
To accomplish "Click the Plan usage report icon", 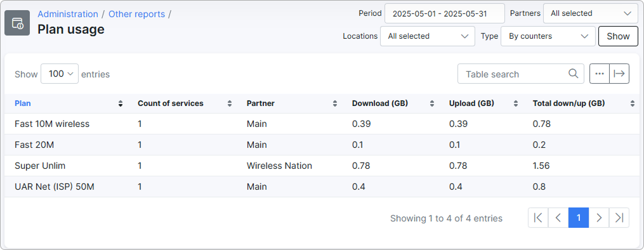I will (x=17, y=23).
